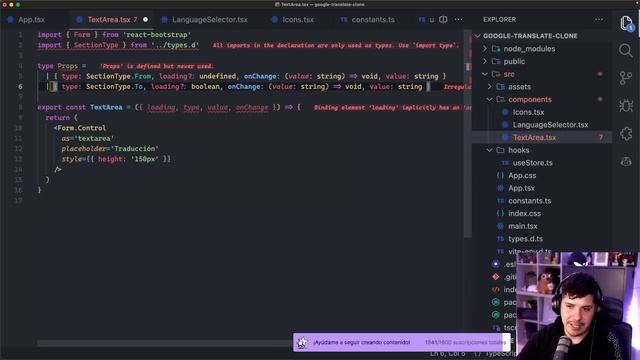Click the React icon beside Icons.tsx in Explorer
Viewport: 640px width, 360px height.
(505, 112)
